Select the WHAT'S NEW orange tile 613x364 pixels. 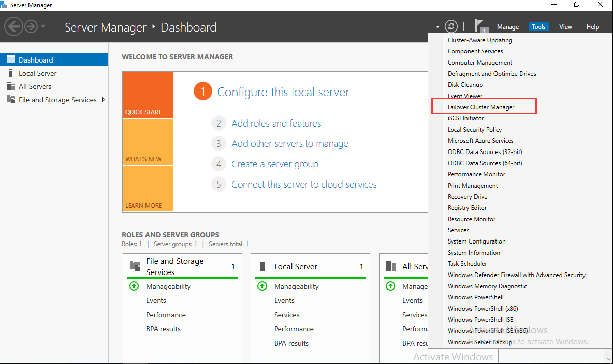[x=148, y=142]
